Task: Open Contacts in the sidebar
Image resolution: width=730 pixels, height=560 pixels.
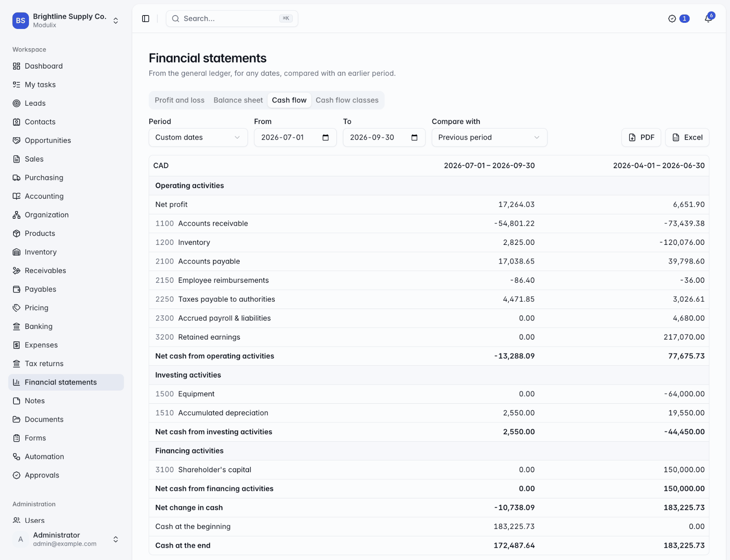Action: [66, 122]
